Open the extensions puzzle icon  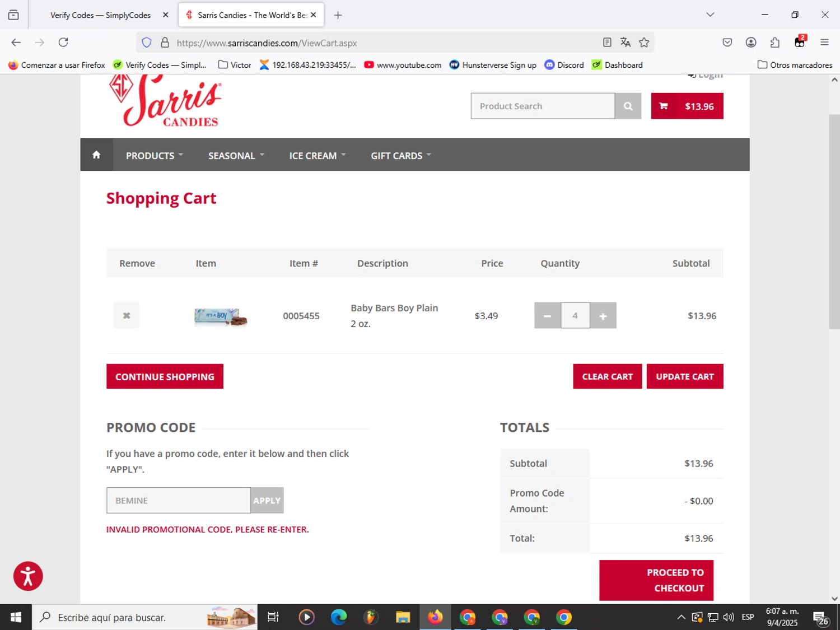[x=775, y=43]
